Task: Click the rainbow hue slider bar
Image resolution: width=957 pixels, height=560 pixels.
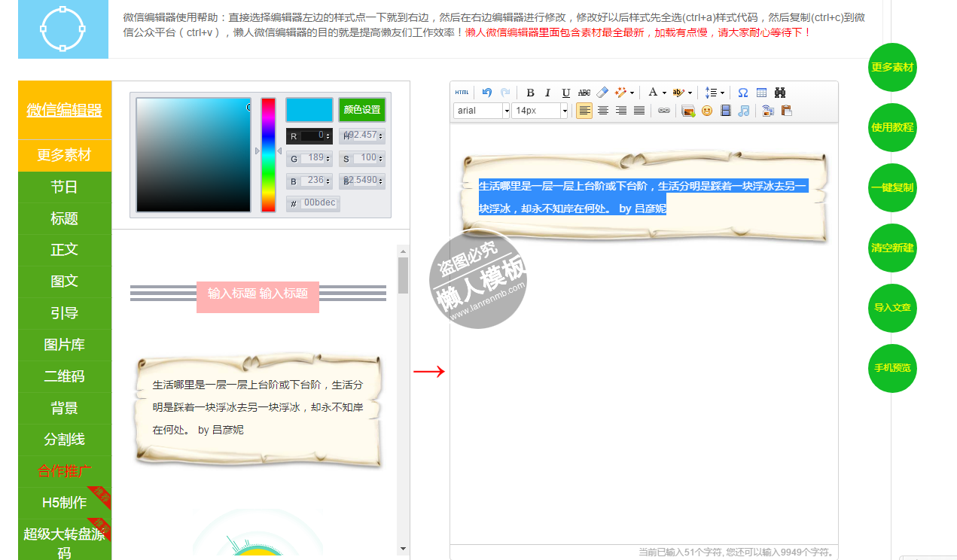Action: coord(268,155)
